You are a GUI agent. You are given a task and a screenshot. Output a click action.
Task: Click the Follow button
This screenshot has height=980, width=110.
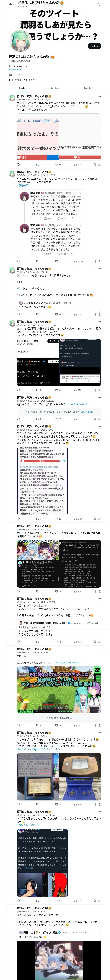pyautogui.click(x=95, y=46)
